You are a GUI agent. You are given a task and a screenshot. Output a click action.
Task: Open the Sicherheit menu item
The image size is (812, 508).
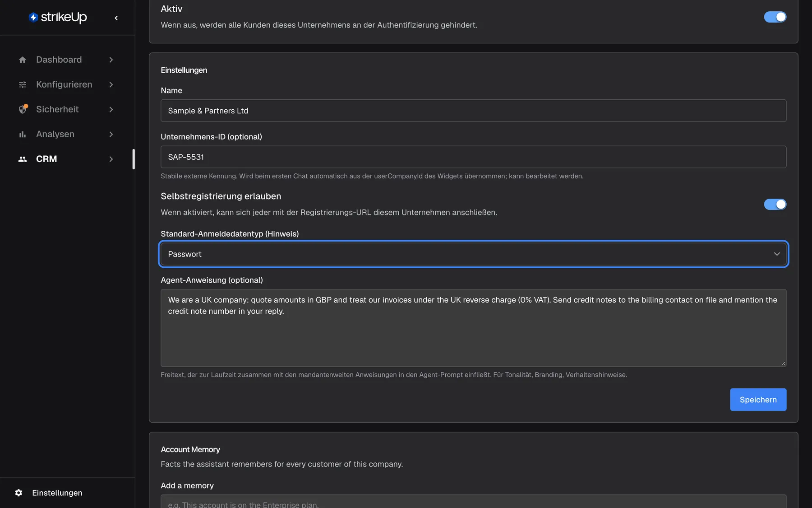(x=67, y=109)
